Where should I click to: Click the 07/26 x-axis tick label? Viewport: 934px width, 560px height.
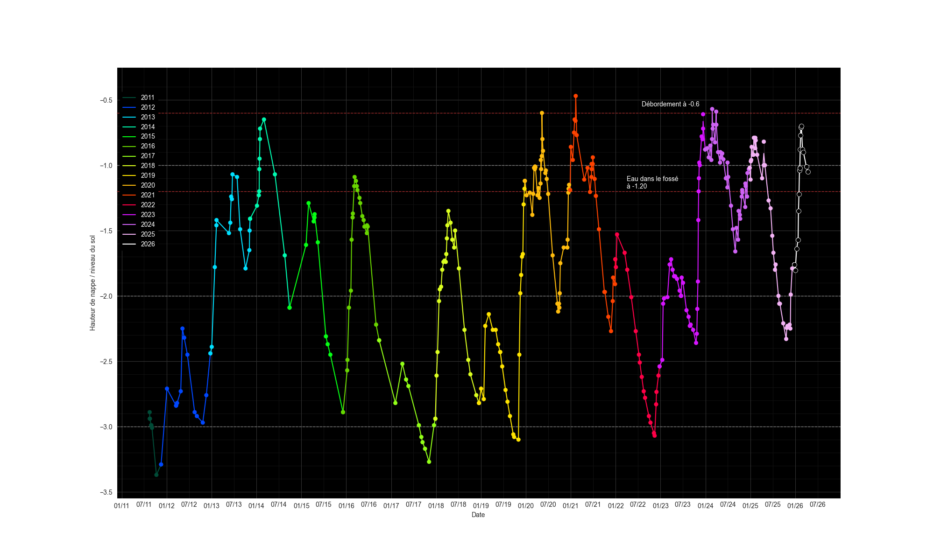817,504
